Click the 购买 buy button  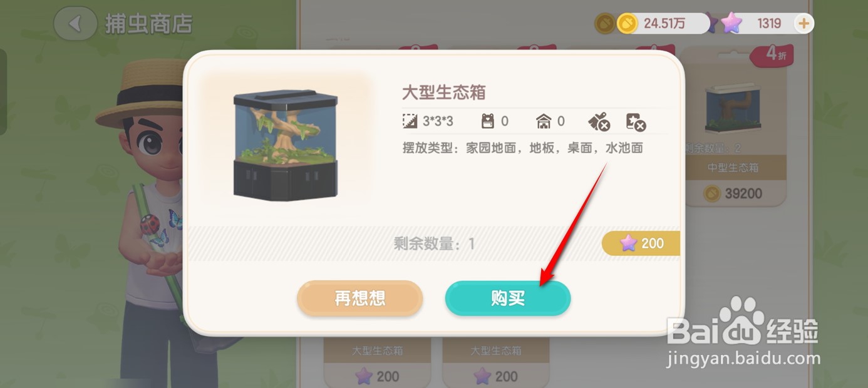tap(508, 299)
